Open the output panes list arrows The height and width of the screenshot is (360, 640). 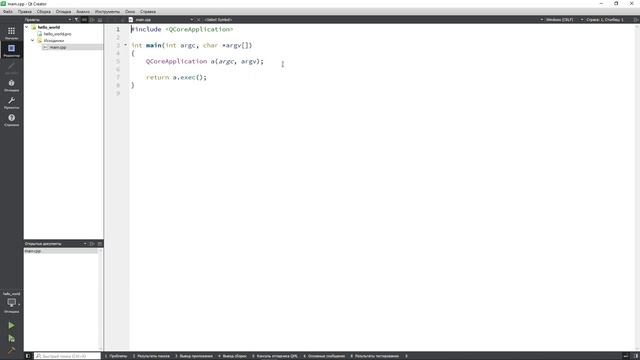tap(406, 356)
